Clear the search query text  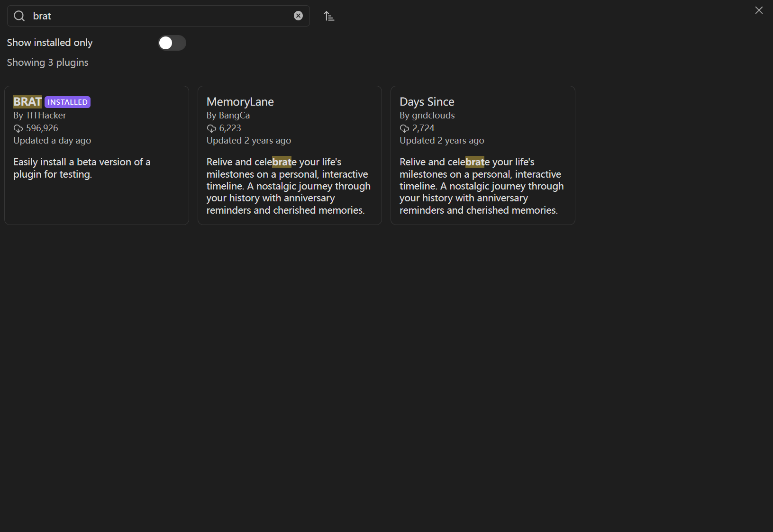(298, 16)
